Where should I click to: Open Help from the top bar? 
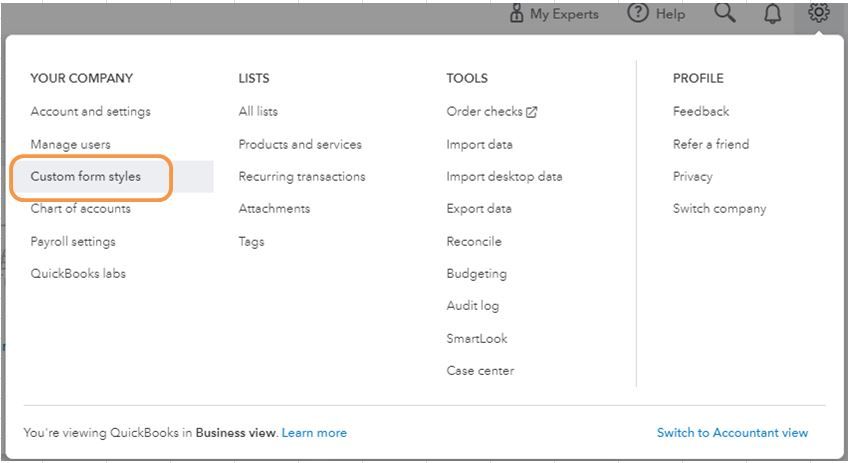point(656,14)
